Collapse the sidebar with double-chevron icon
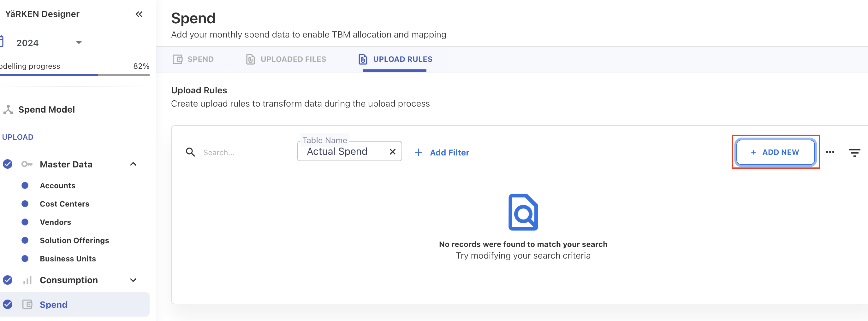Viewport: 868px width, 321px height. pos(139,14)
